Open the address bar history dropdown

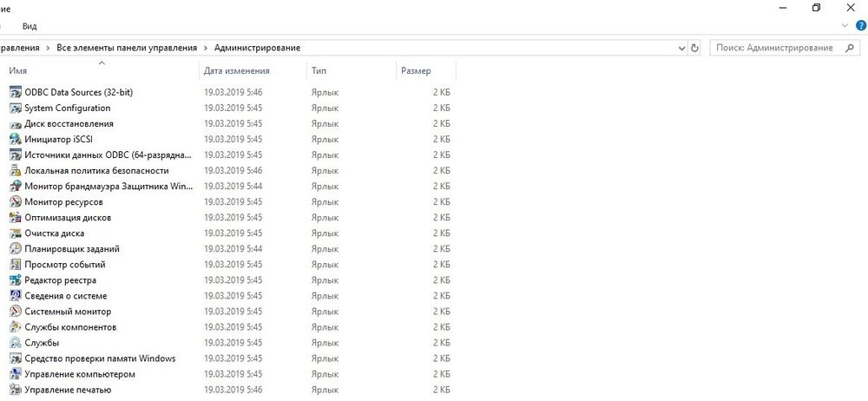[x=682, y=49]
